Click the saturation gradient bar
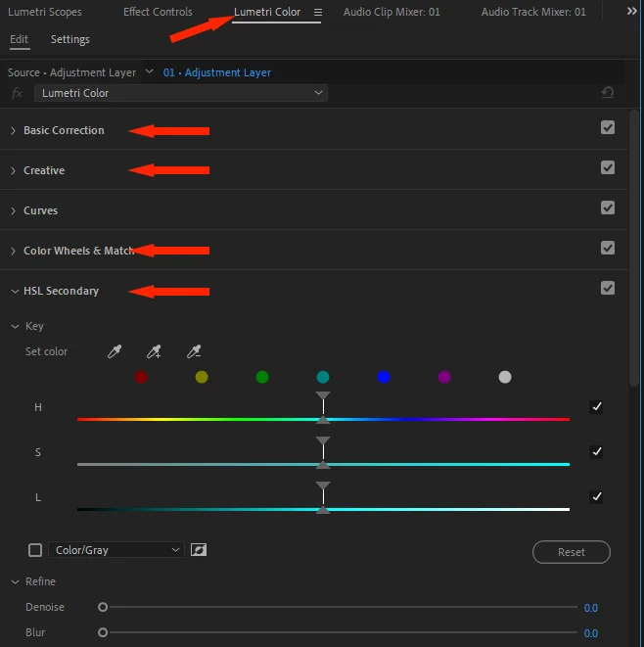Image resolution: width=644 pixels, height=647 pixels. click(323, 464)
